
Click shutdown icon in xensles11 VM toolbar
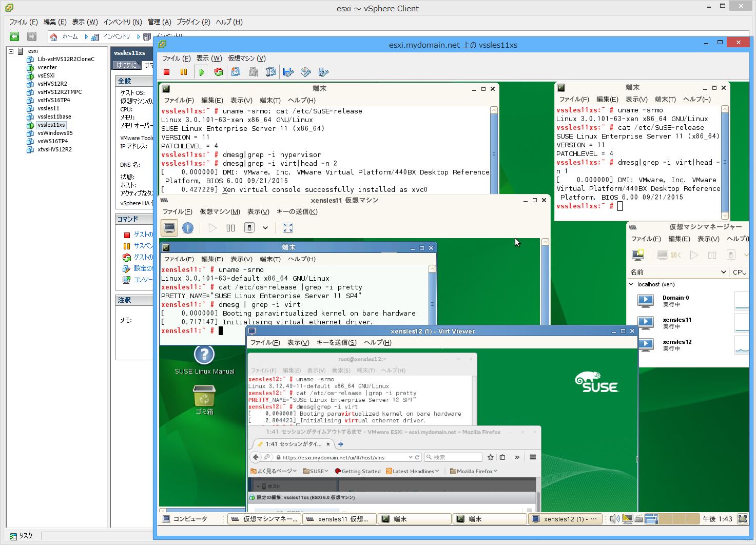click(x=249, y=228)
